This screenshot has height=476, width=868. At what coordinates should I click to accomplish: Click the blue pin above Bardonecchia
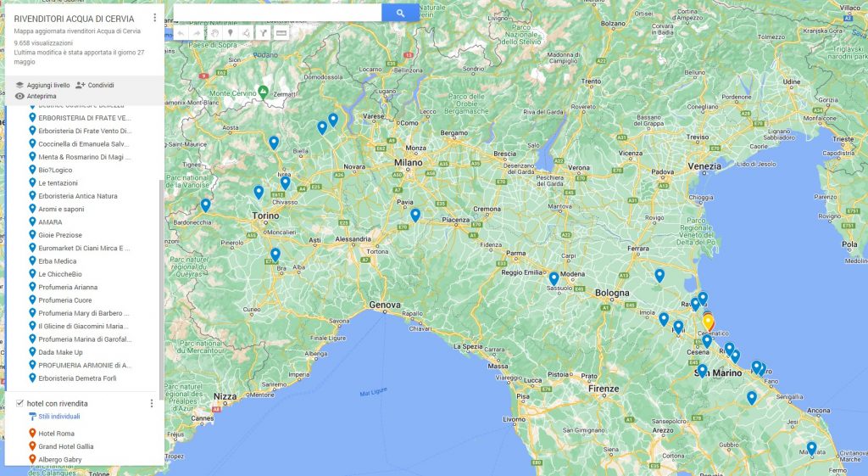(x=205, y=204)
